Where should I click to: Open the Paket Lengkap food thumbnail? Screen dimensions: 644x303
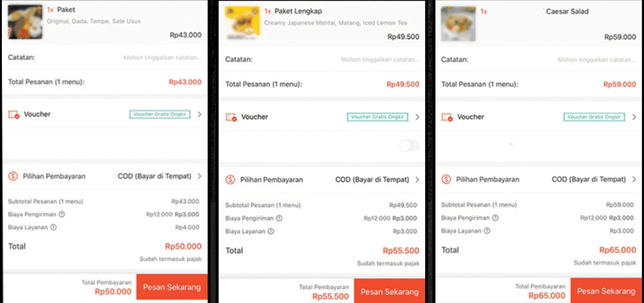[241, 23]
